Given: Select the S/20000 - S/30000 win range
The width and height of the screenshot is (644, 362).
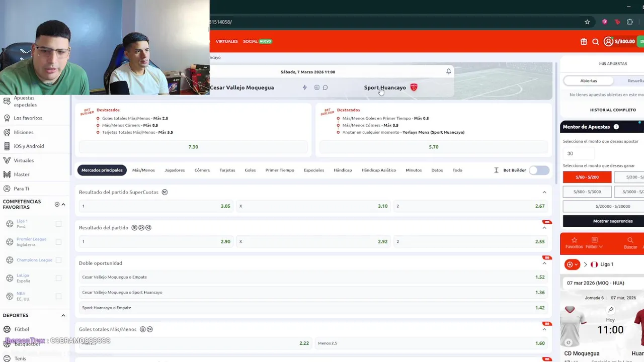Looking at the screenshot, I should pyautogui.click(x=613, y=206).
